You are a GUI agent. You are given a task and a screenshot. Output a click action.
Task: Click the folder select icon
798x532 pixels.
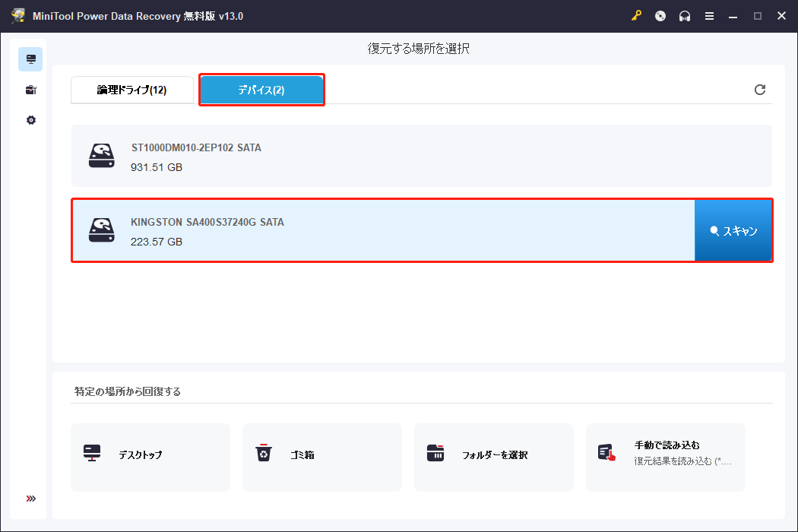435,453
